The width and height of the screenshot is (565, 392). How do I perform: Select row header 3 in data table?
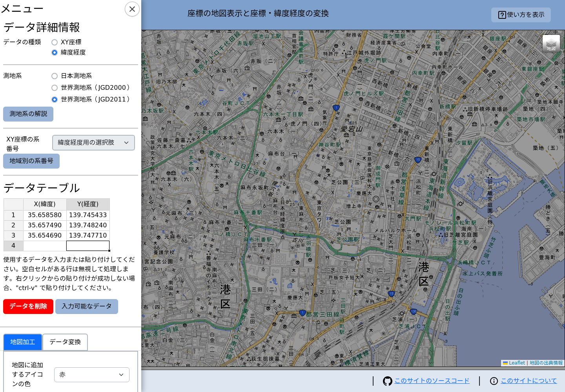[x=13, y=236]
